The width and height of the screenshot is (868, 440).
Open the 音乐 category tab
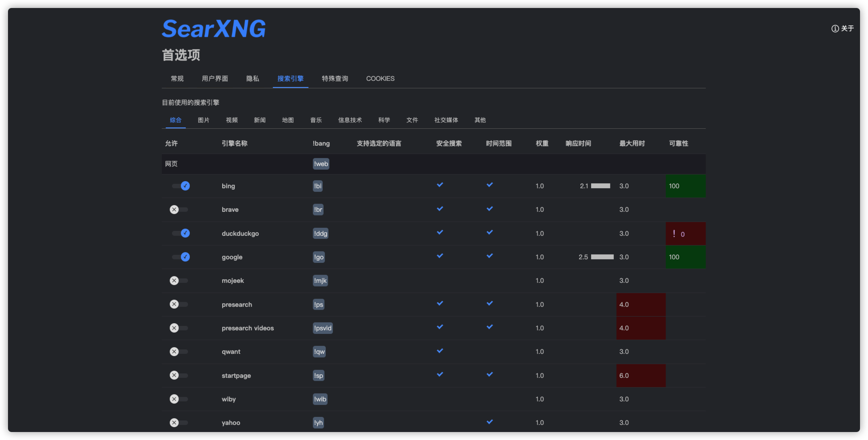(x=316, y=120)
